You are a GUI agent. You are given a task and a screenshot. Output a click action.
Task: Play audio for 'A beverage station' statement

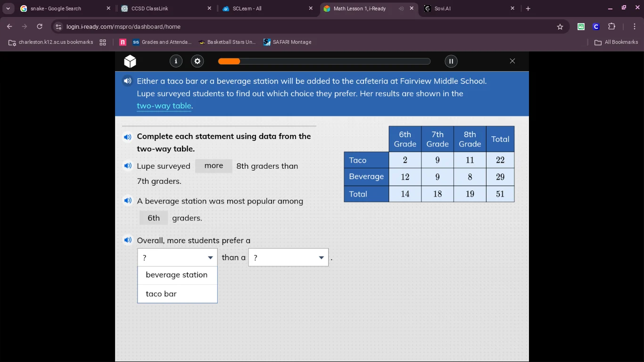(x=127, y=201)
